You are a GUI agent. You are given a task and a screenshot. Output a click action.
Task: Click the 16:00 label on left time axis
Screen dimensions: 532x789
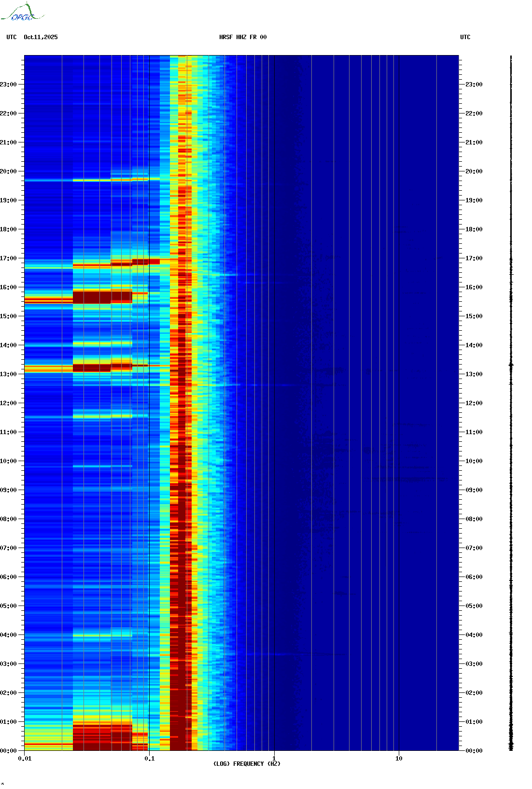[x=8, y=287]
